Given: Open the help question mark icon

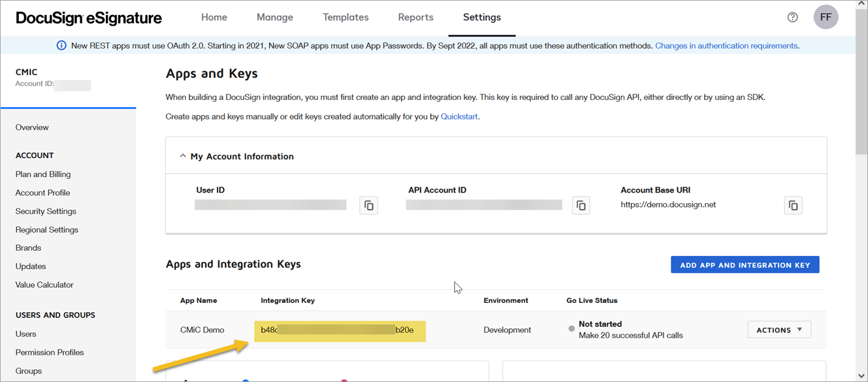Looking at the screenshot, I should [792, 18].
